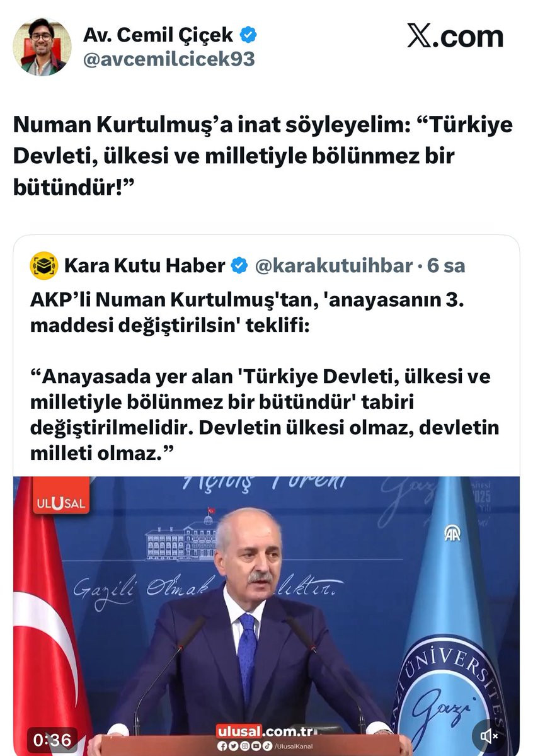Open the @avcemilcicek93 handle link
This screenshot has height=756, width=533.
[169, 59]
